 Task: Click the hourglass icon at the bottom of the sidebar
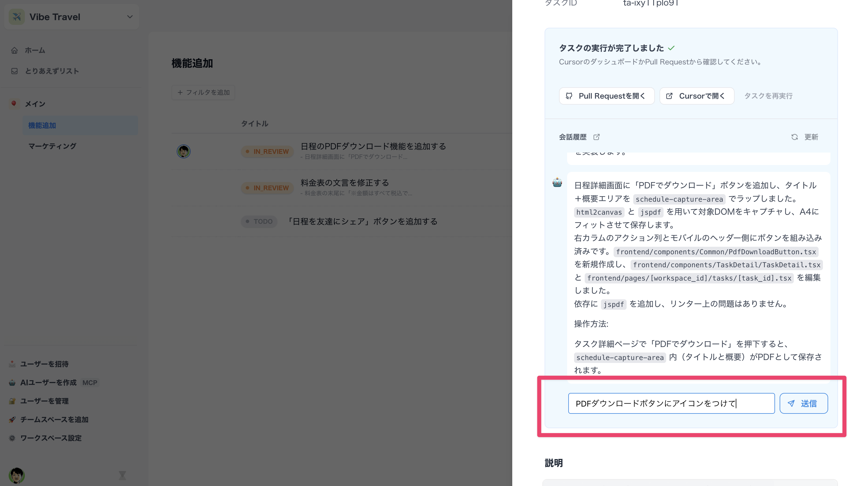point(122,476)
